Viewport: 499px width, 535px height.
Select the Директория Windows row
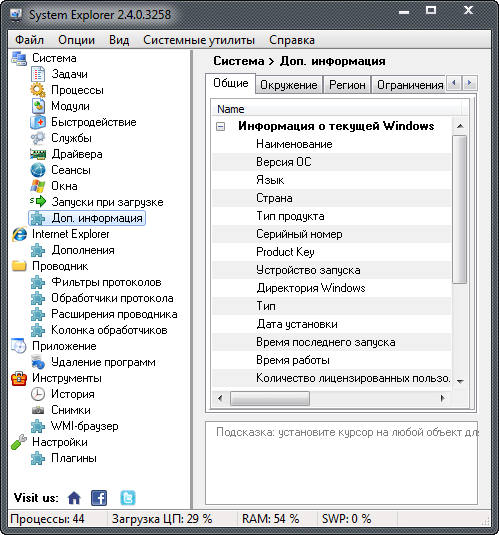point(332,288)
